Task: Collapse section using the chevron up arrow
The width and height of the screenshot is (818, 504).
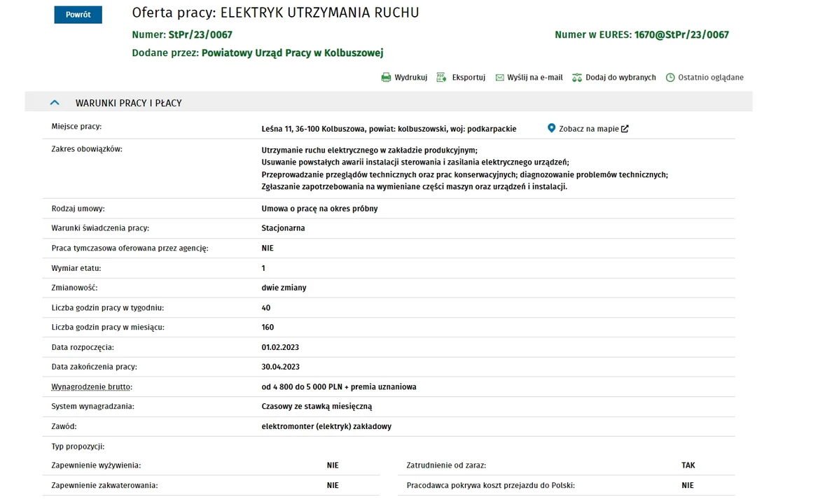Action: (55, 103)
